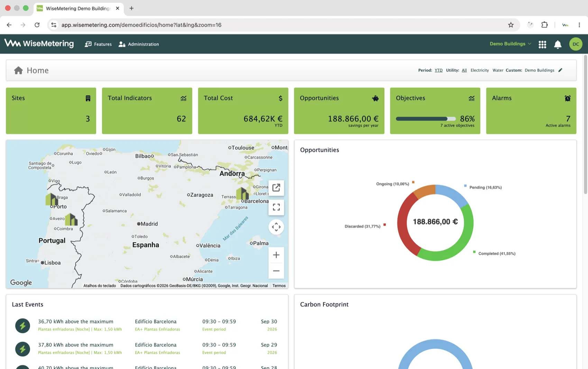Open Chrome three-dot menu
The image size is (588, 369).
coord(579,25)
